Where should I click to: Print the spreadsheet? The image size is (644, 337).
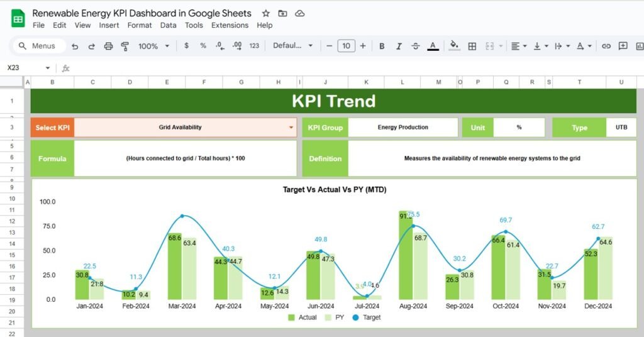coord(108,46)
